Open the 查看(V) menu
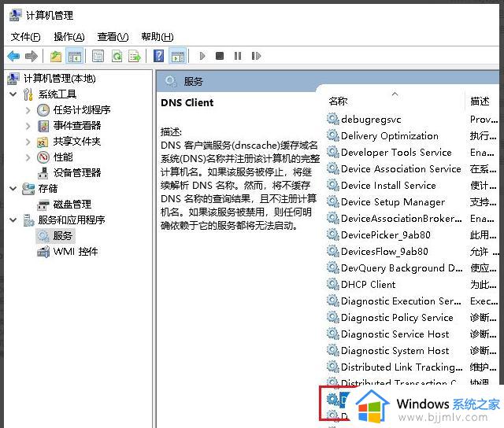 [113, 37]
